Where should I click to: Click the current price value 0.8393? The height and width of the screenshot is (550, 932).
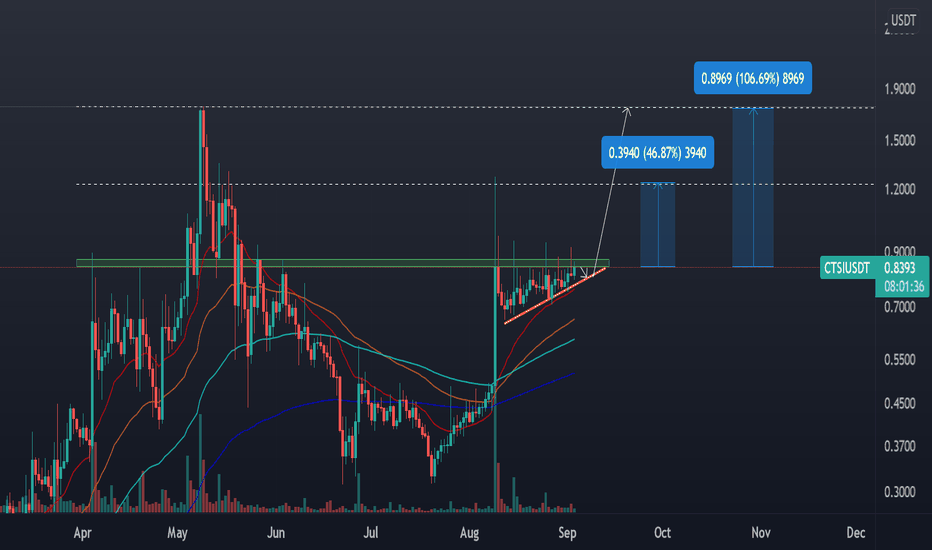(899, 268)
